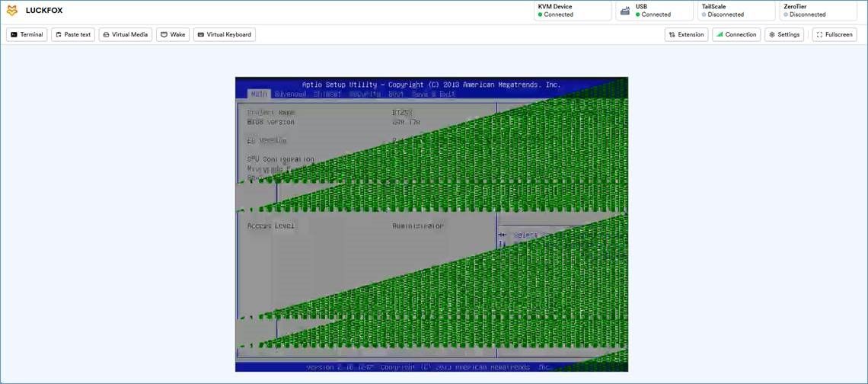Click the EC Version row label

coord(266,141)
